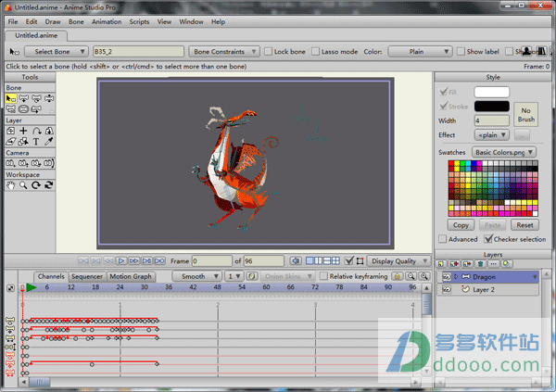Select the first camera tool in Camera section
556x392 pixels.
(x=10, y=163)
